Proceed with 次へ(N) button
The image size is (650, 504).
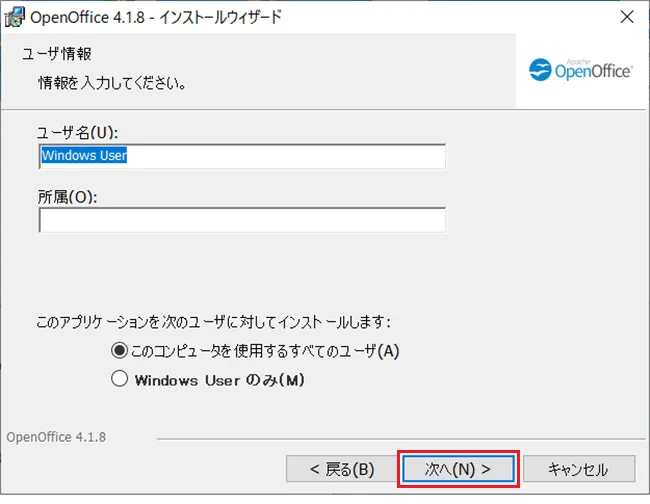pyautogui.click(x=458, y=469)
